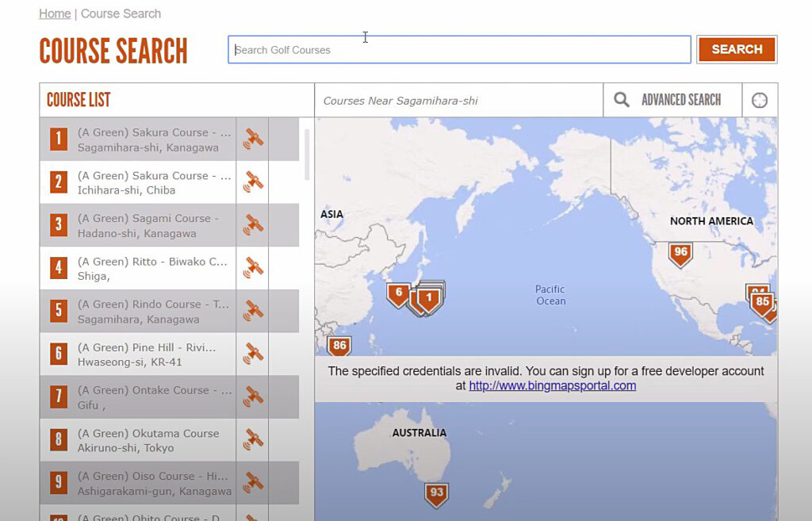Open satellite view for Ontake Course
Viewport: 812px width, 521px height.
tap(253, 396)
